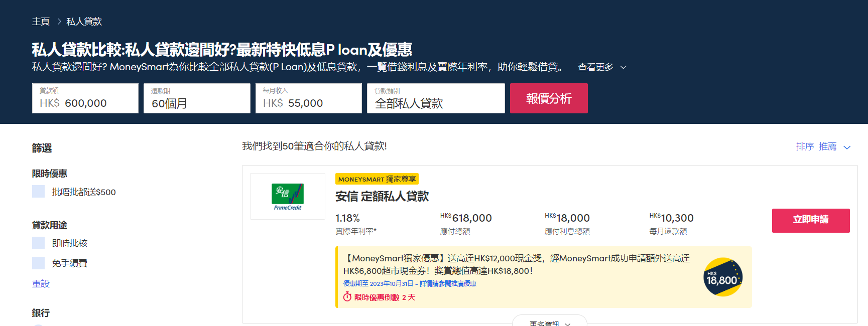The height and width of the screenshot is (326, 868).
Task: Click the 限時優惠 section heading
Action: (x=49, y=174)
